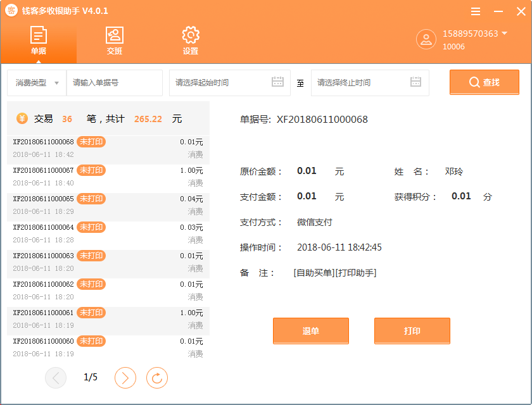Select order XF20180611000062
The width and height of the screenshot is (532, 405).
[x=108, y=292]
